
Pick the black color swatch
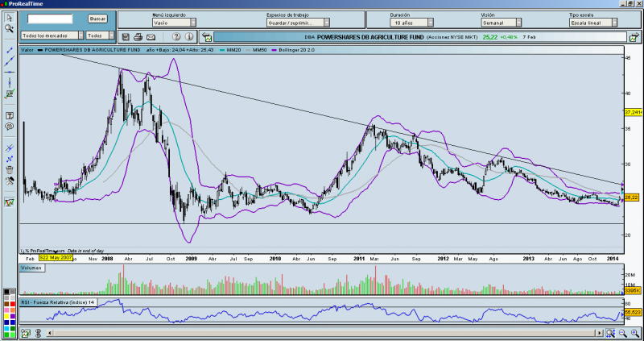pos(6,291)
